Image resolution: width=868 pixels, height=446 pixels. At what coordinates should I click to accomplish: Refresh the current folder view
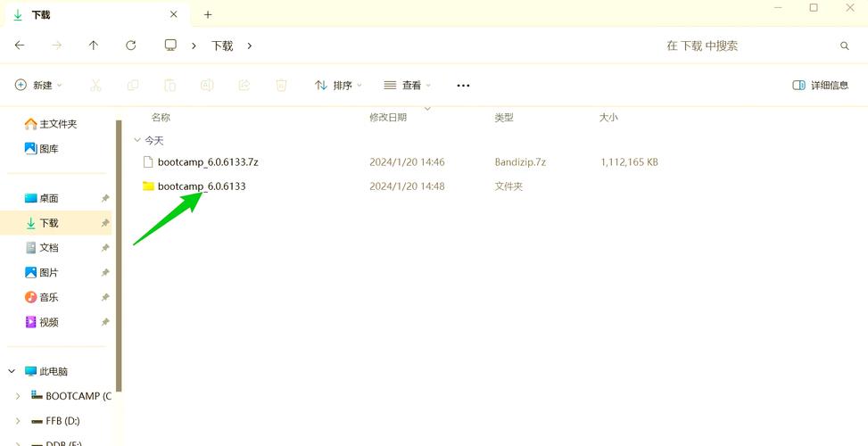[x=130, y=45]
